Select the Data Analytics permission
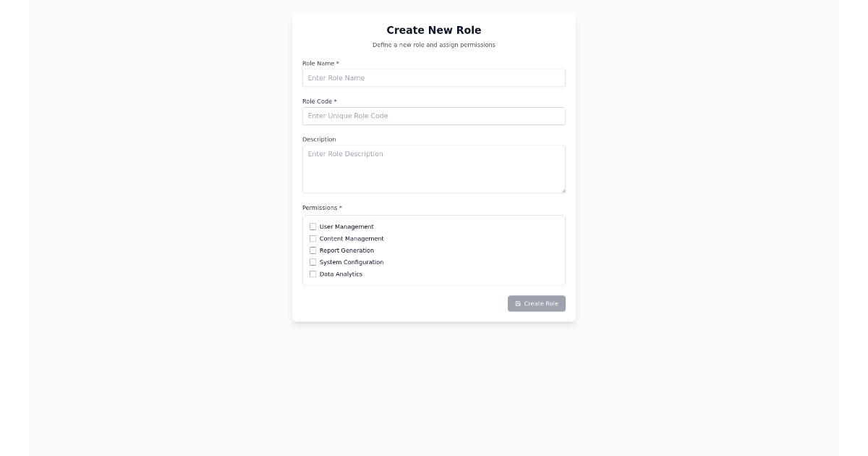This screenshot has width=868, height=456. point(313,274)
